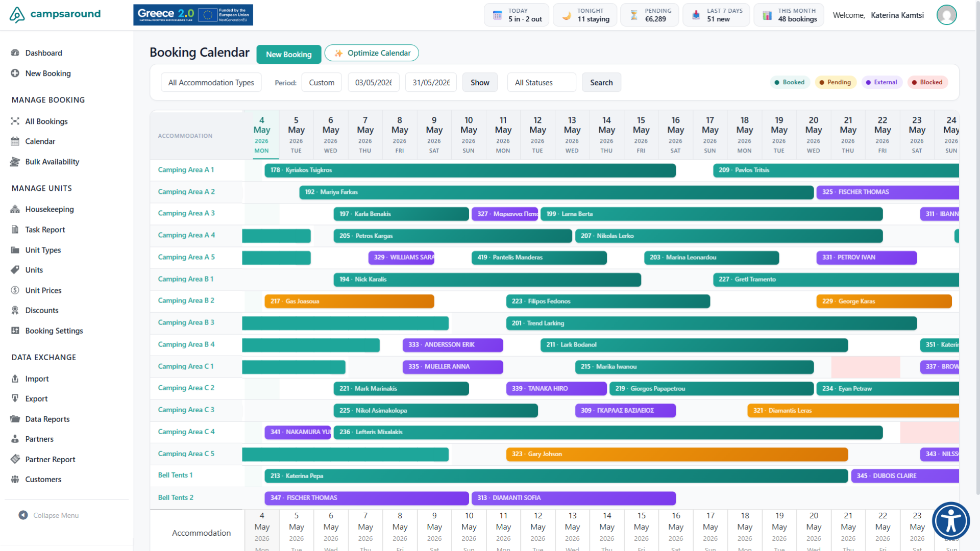Open Data Reports folder icon

tap(15, 419)
